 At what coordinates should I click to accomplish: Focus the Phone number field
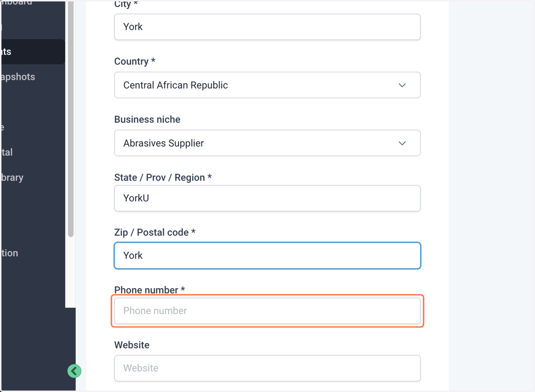(267, 311)
